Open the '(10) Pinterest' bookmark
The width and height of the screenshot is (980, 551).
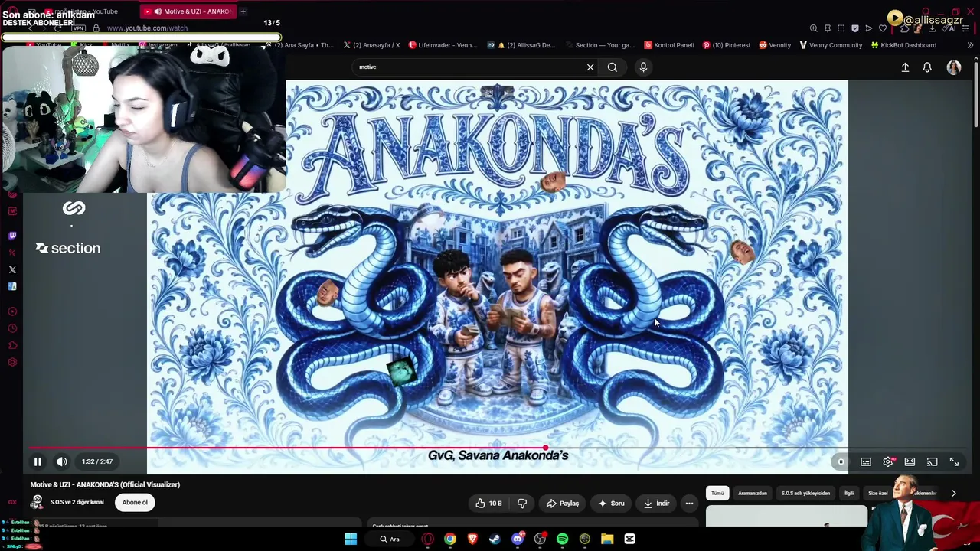point(727,45)
